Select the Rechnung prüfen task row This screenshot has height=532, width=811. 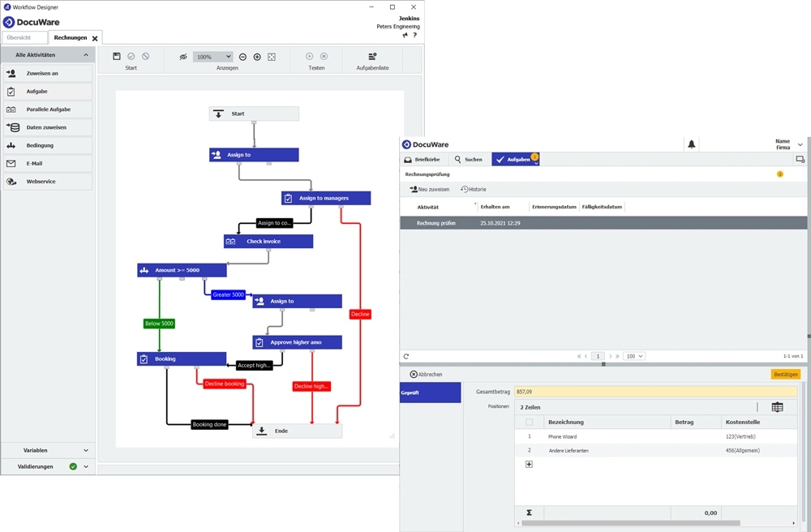(603, 223)
